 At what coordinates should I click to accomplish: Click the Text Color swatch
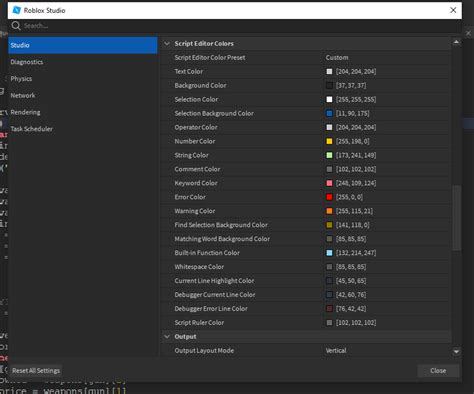coord(329,72)
